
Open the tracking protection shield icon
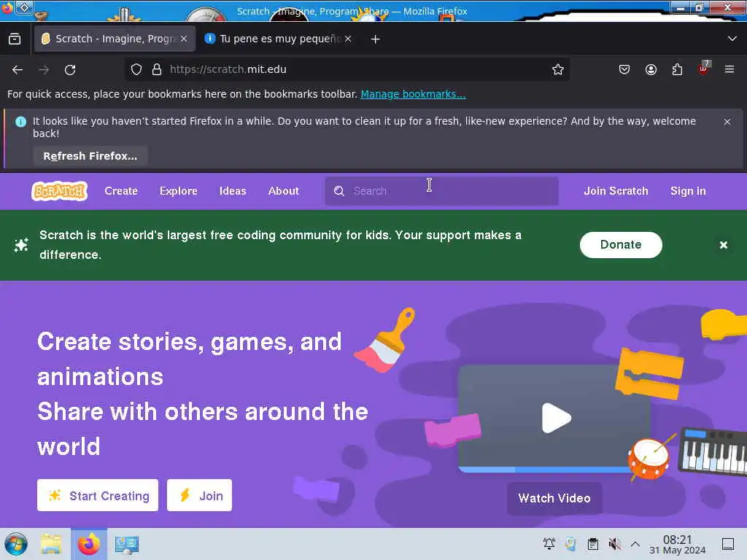coord(136,69)
